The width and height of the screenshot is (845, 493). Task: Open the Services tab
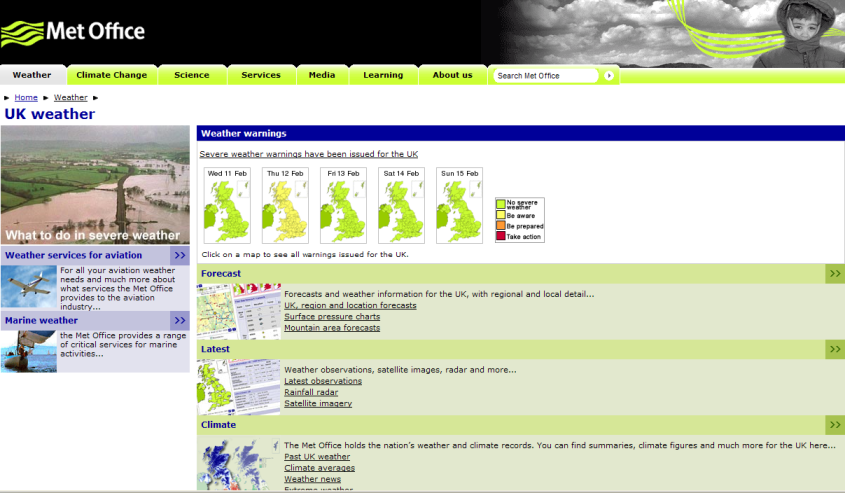(261, 75)
